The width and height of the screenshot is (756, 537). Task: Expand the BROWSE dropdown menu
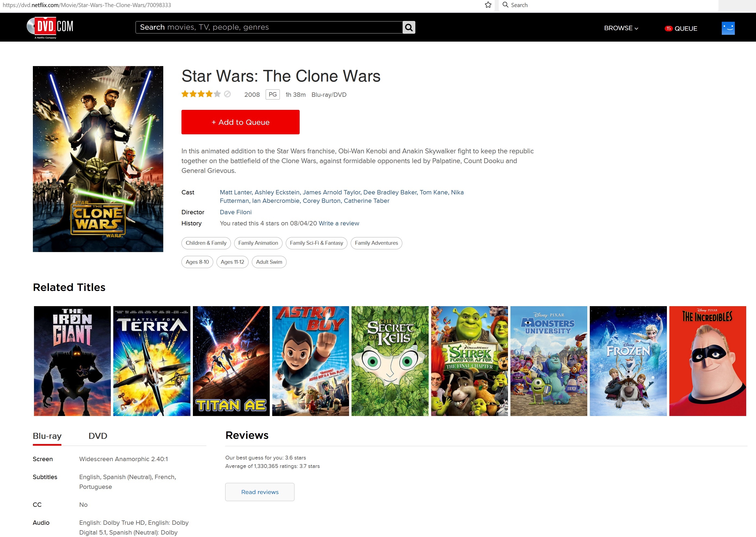pyautogui.click(x=621, y=28)
